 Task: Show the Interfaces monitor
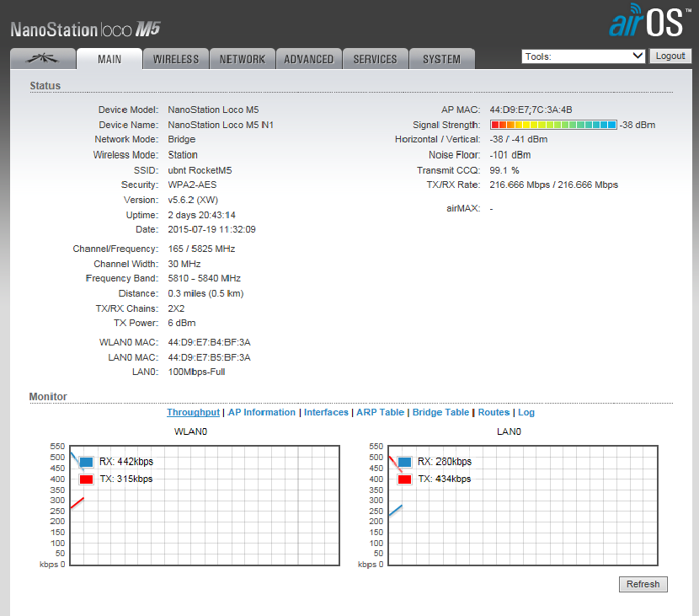coord(326,412)
